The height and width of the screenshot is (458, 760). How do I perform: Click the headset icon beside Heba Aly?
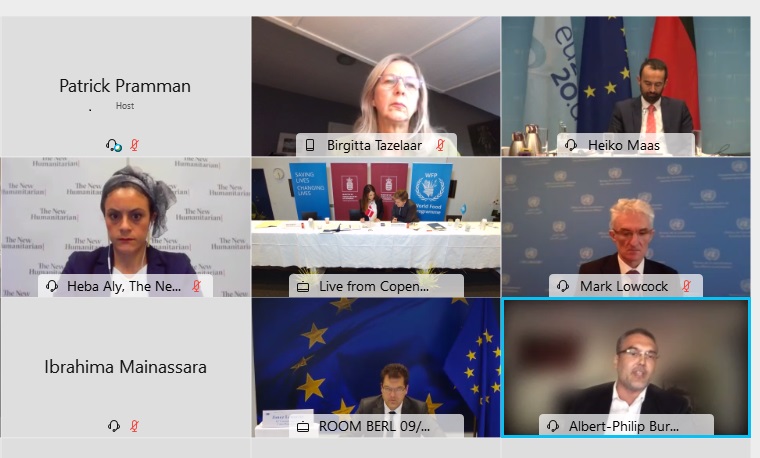point(52,286)
